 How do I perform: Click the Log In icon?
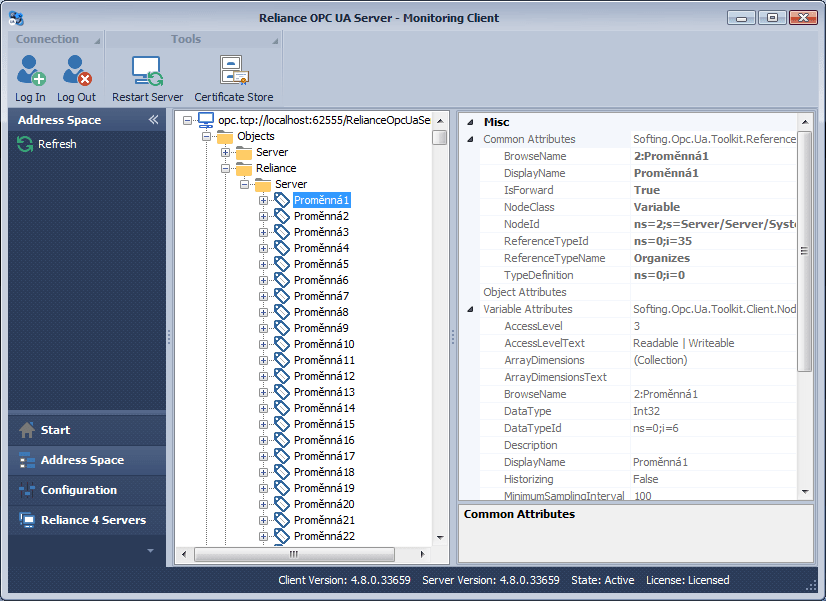[x=29, y=69]
